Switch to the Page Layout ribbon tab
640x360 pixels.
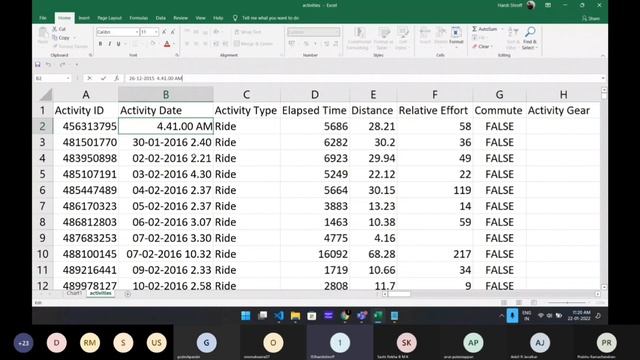tap(109, 18)
